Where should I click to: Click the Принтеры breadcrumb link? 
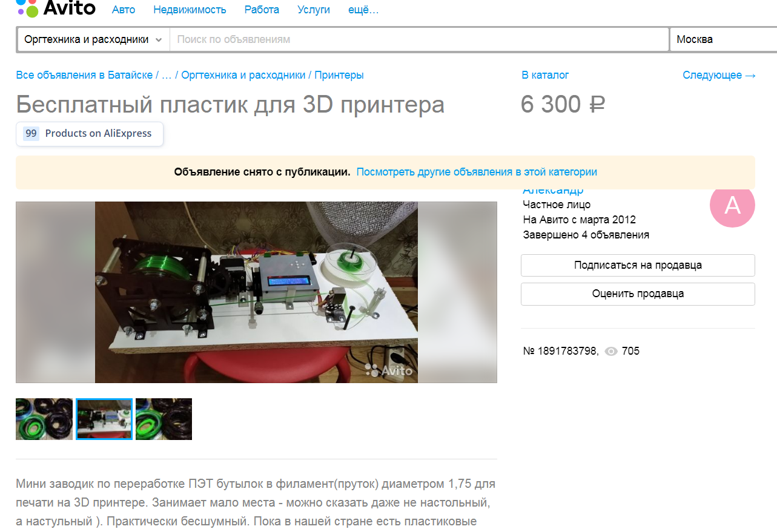tap(339, 75)
